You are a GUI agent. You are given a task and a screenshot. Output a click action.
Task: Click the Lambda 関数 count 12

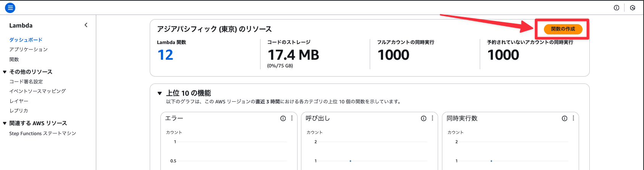[x=165, y=55]
